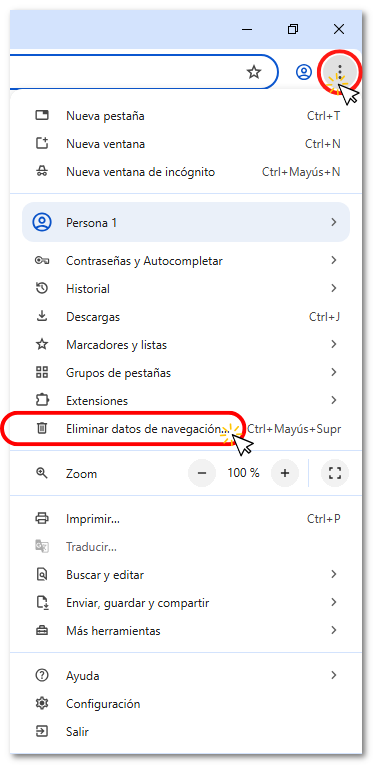
Task: Toggle fullscreen mode button beside zoom
Action: [x=335, y=473]
